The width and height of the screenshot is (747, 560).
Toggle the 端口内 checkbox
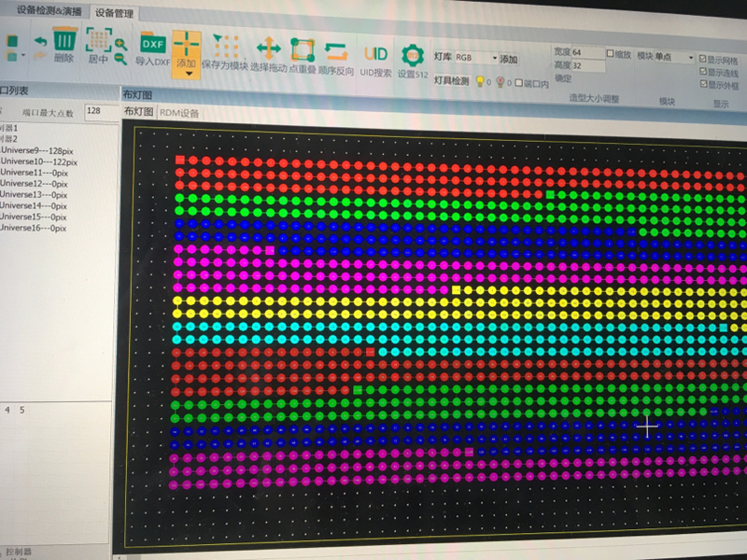tap(519, 83)
